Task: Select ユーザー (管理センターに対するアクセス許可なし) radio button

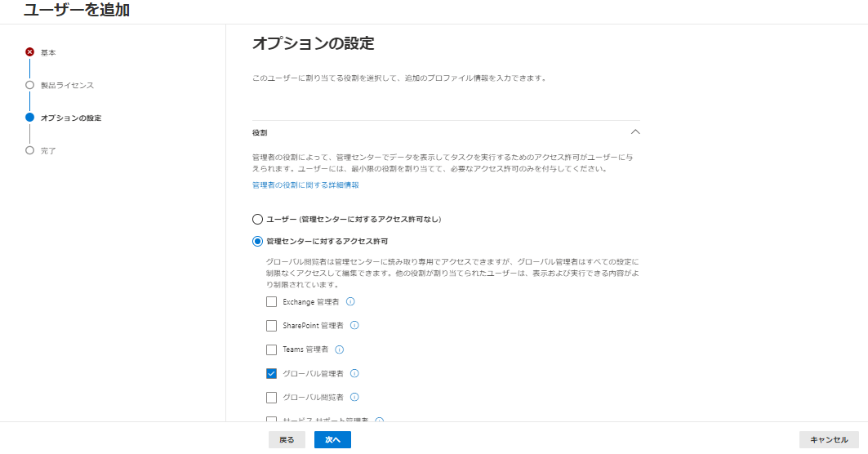Action: [257, 220]
